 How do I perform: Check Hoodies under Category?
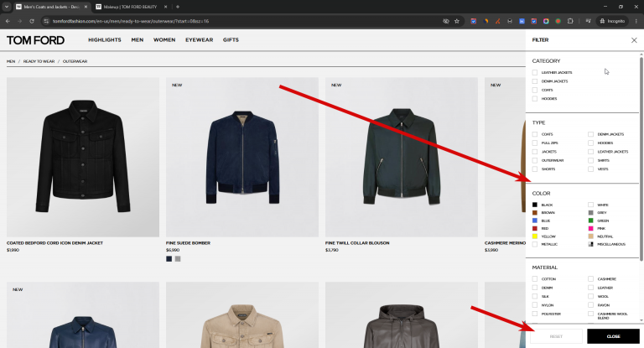point(535,99)
